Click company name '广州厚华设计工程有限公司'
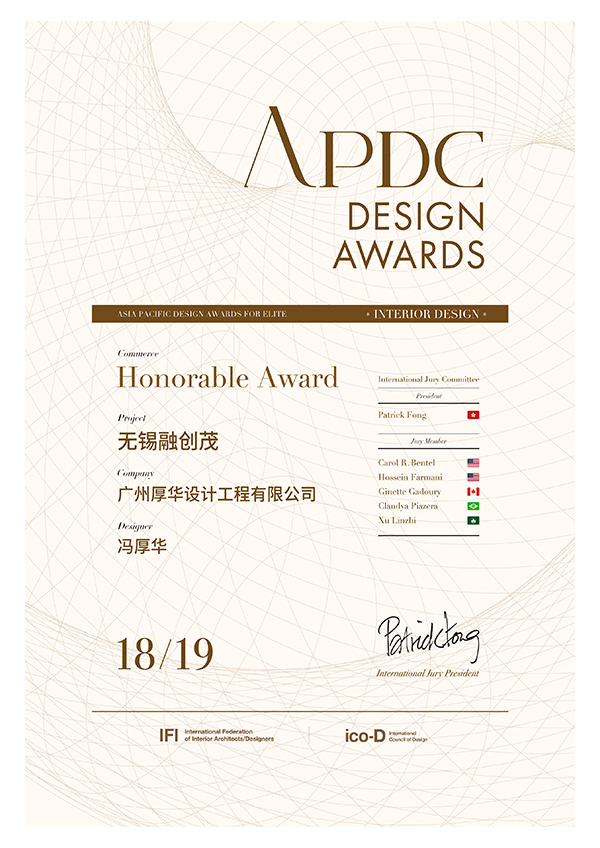Viewport: 600px width, 848px height. tap(216, 494)
